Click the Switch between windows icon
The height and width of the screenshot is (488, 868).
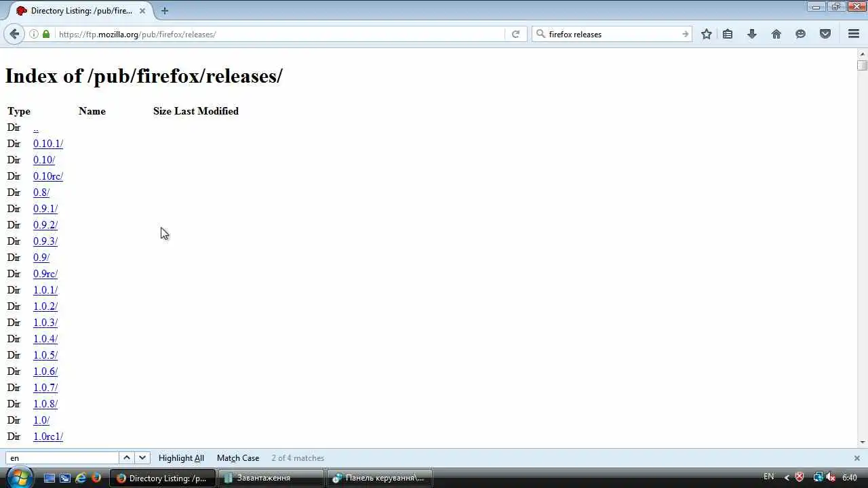tap(65, 478)
